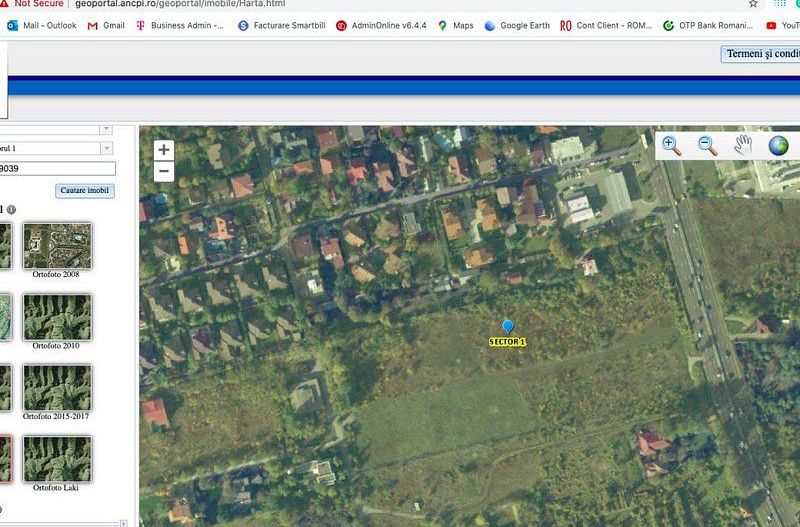Select the Ortofoto 2015-2017 thumbnail
Image resolution: width=800 pixels, height=527 pixels.
coord(57,388)
